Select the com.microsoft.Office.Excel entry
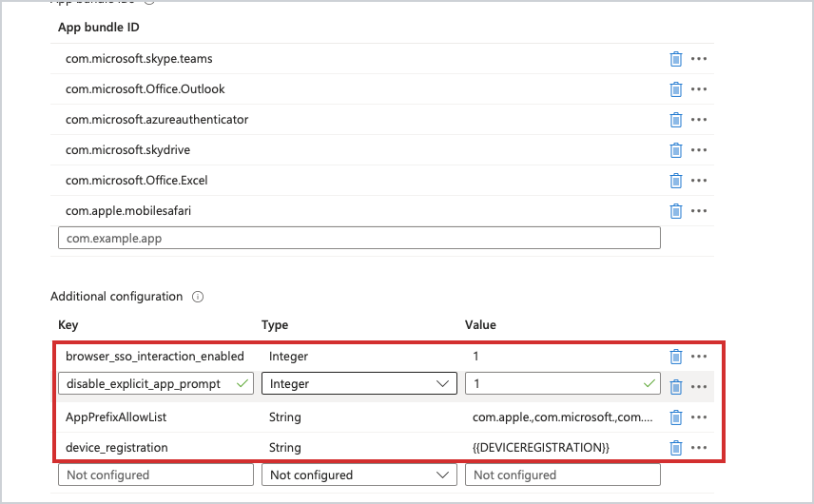The image size is (814, 504). pos(137,181)
